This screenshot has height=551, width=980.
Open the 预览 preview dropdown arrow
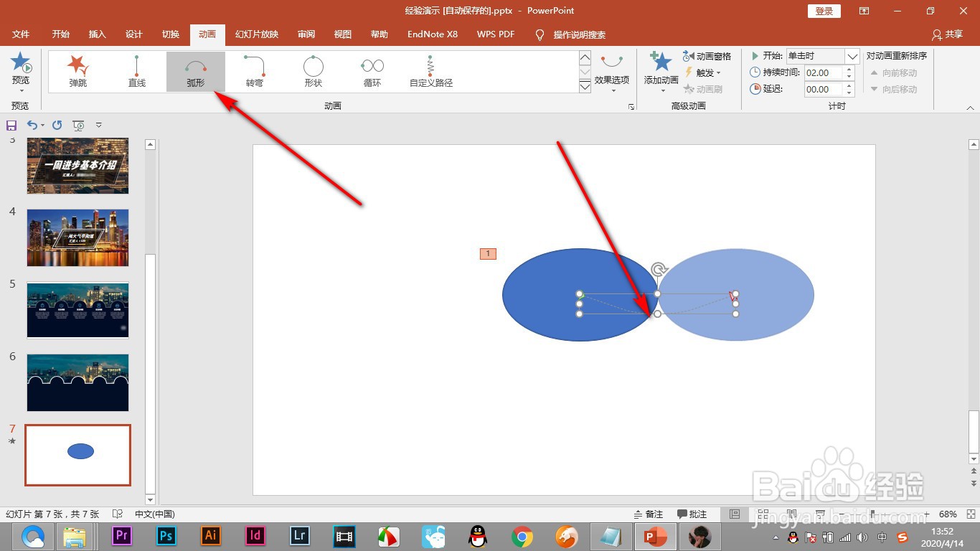(x=21, y=90)
